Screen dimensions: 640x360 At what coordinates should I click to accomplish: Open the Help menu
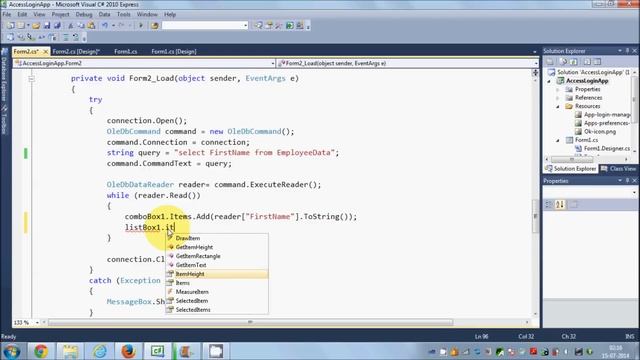170,14
